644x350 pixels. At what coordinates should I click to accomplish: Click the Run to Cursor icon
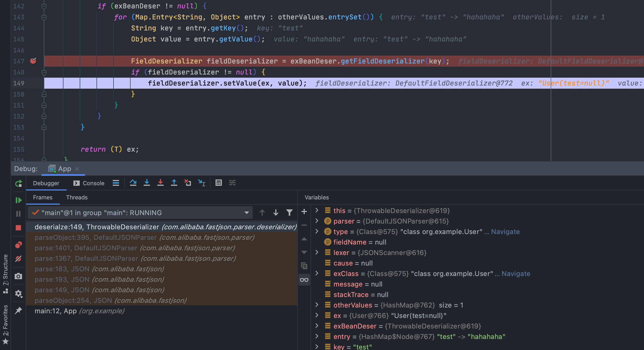click(x=201, y=183)
